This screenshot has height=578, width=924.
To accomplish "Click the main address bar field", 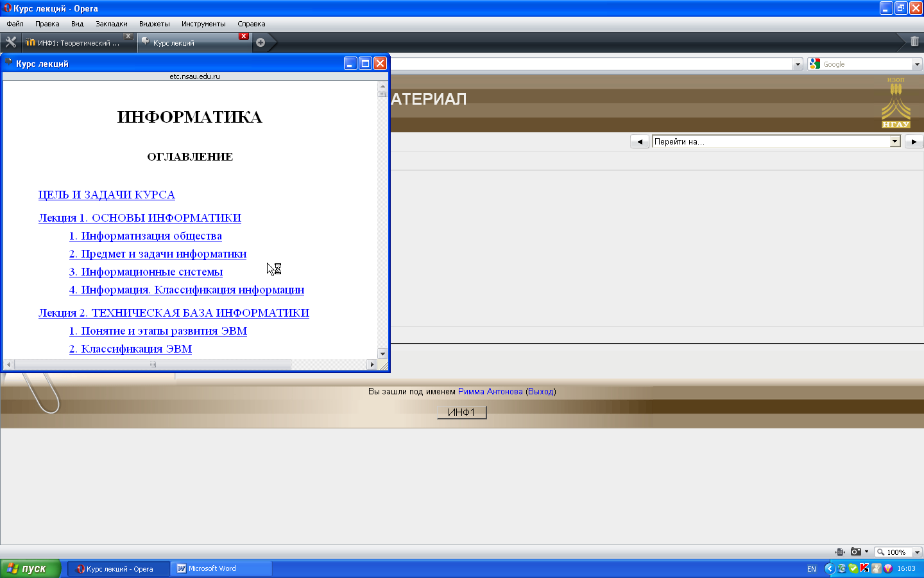I will (x=590, y=64).
